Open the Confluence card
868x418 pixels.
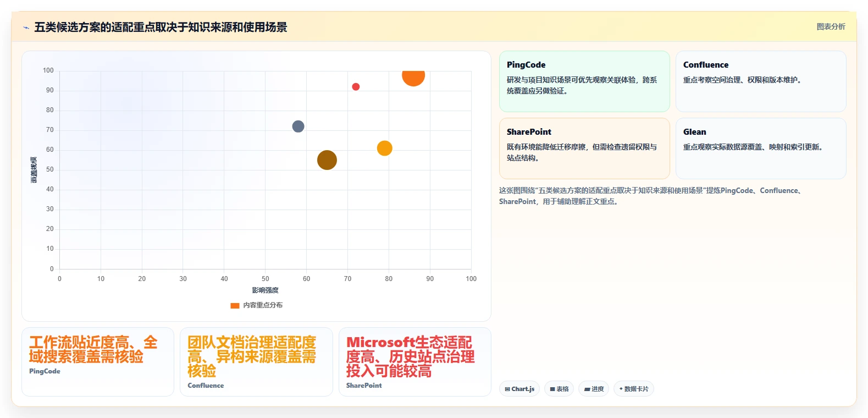pyautogui.click(x=761, y=81)
